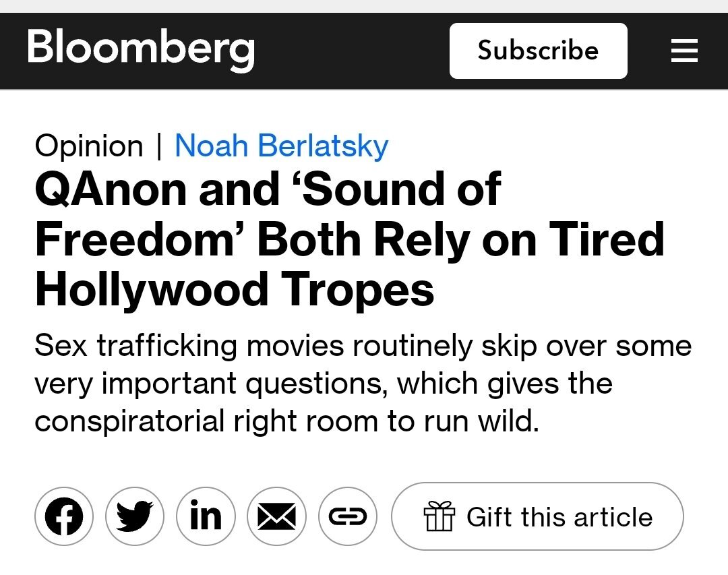
Task: Share the article by email
Action: [276, 516]
